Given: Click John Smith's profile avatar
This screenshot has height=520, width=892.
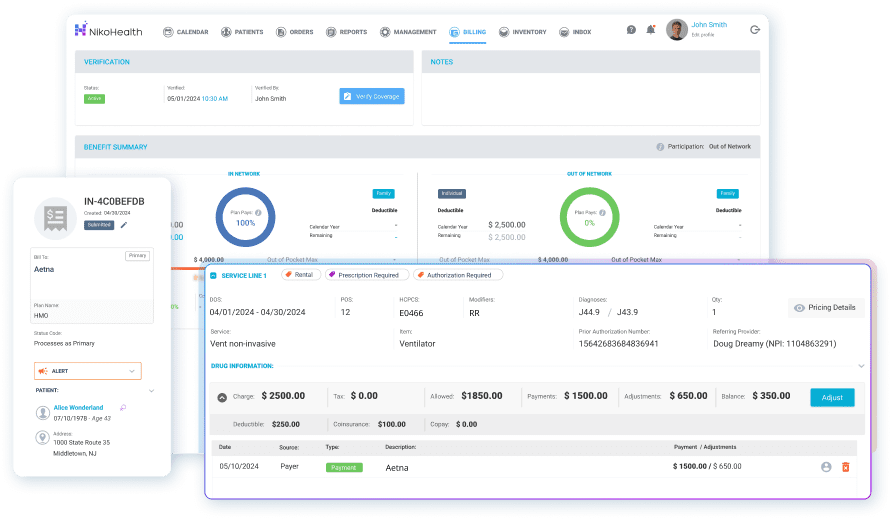Looking at the screenshot, I should point(677,30).
